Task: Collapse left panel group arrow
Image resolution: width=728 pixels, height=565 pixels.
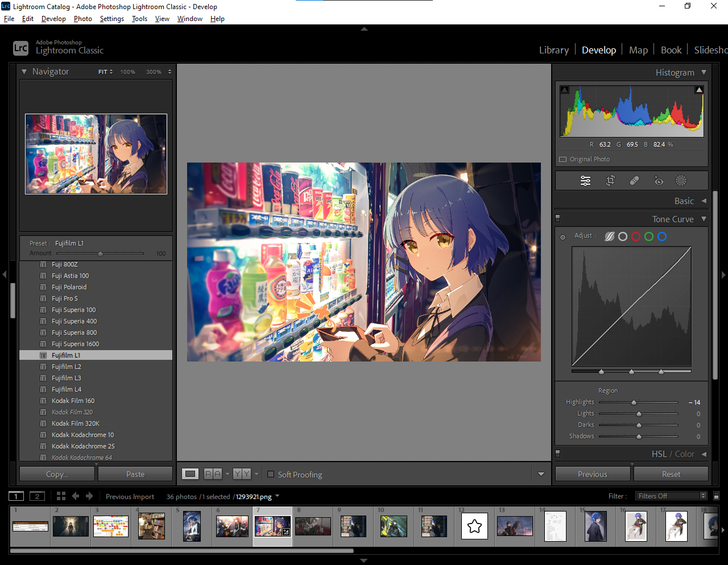Action: pyautogui.click(x=4, y=275)
